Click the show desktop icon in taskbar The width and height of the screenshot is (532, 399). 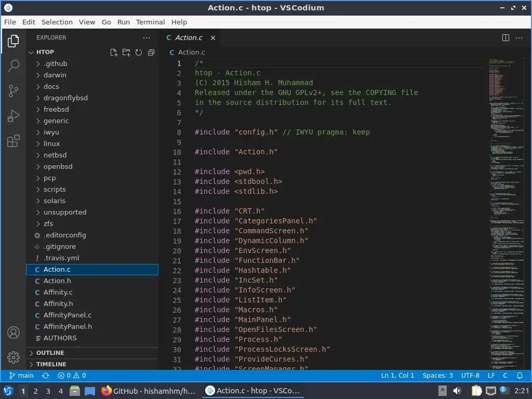89,391
